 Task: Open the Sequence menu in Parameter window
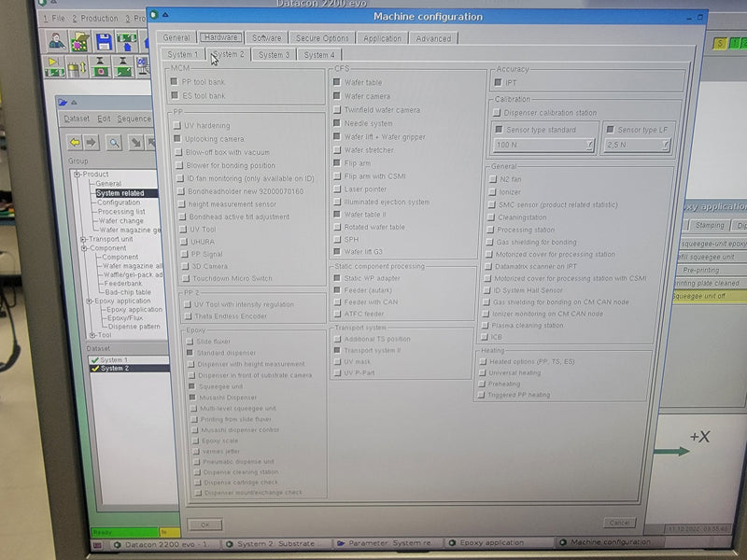point(134,119)
